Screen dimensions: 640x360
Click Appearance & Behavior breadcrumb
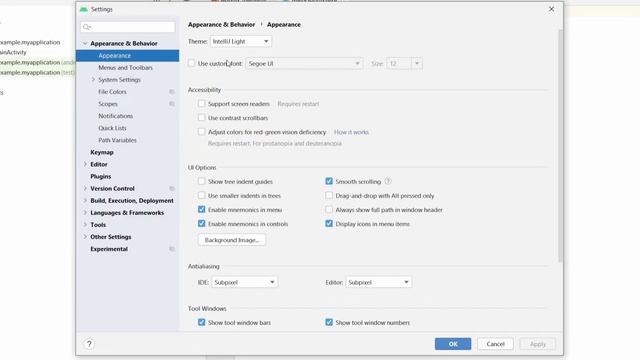[x=221, y=24]
